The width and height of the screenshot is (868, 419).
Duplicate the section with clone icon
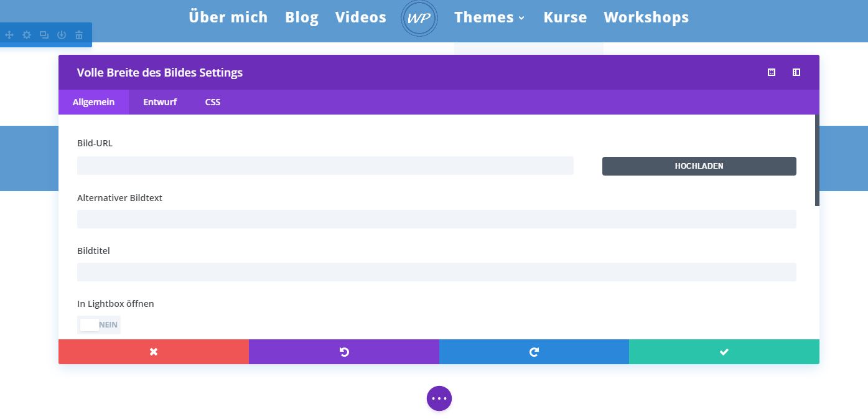(x=44, y=35)
